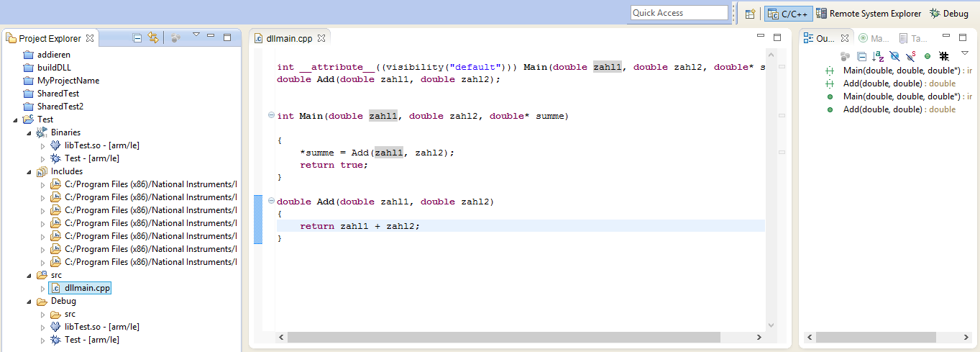Click the Quick Access search field

(679, 13)
